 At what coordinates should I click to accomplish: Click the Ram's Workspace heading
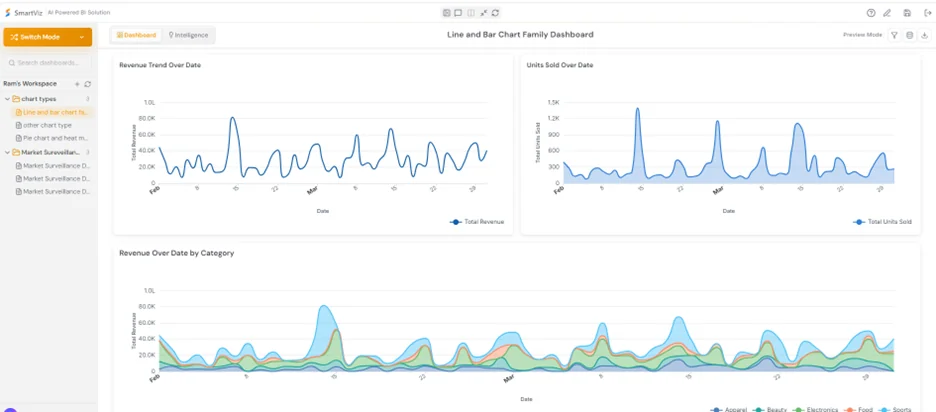[30, 84]
